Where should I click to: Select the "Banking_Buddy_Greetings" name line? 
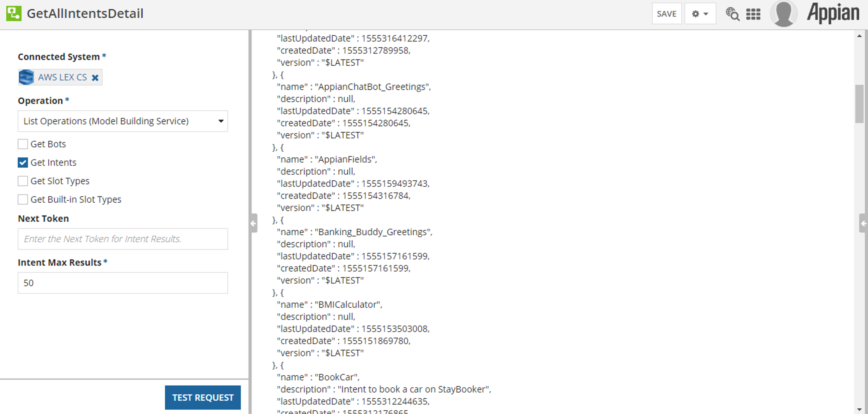pyautogui.click(x=354, y=232)
